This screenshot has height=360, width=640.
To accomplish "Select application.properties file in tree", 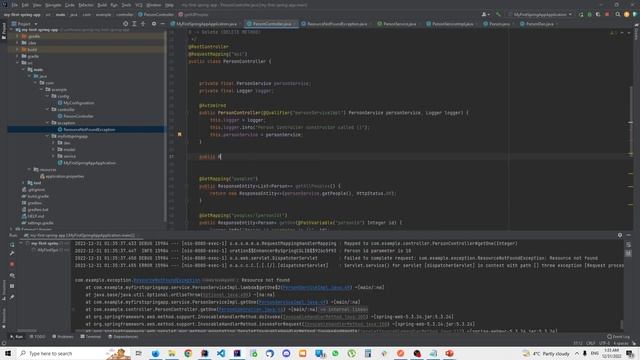I will [62, 176].
